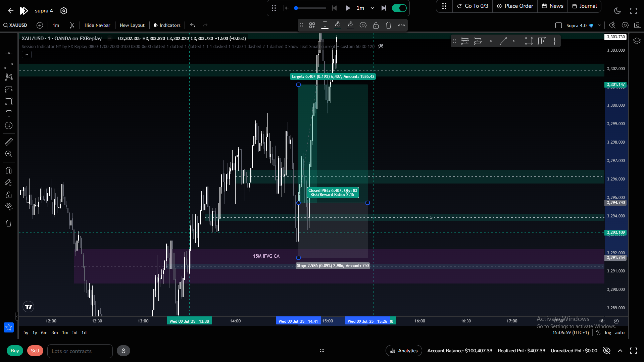Viewport: 644px width, 362px height.
Task: Click the Buy button
Action: click(x=15, y=351)
